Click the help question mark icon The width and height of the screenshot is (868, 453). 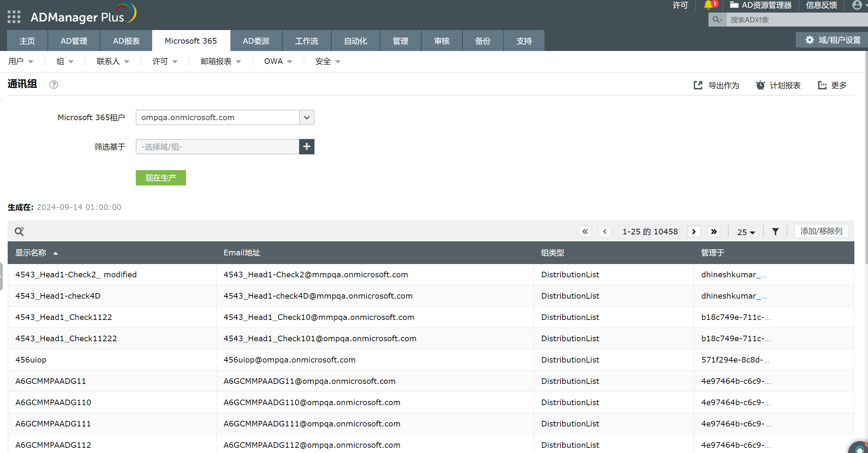53,85
